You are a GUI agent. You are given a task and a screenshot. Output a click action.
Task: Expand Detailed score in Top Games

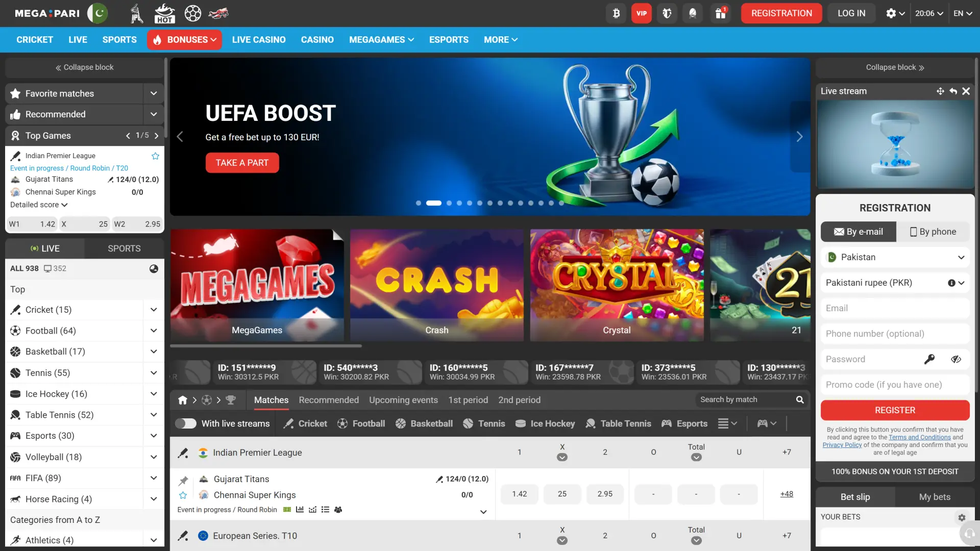coord(39,205)
